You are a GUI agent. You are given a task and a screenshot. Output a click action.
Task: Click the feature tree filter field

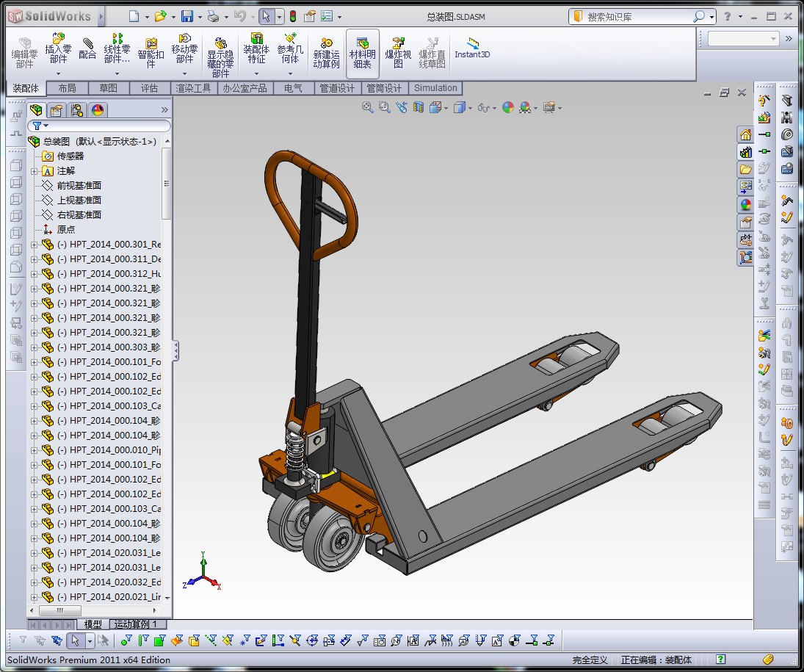click(x=98, y=126)
